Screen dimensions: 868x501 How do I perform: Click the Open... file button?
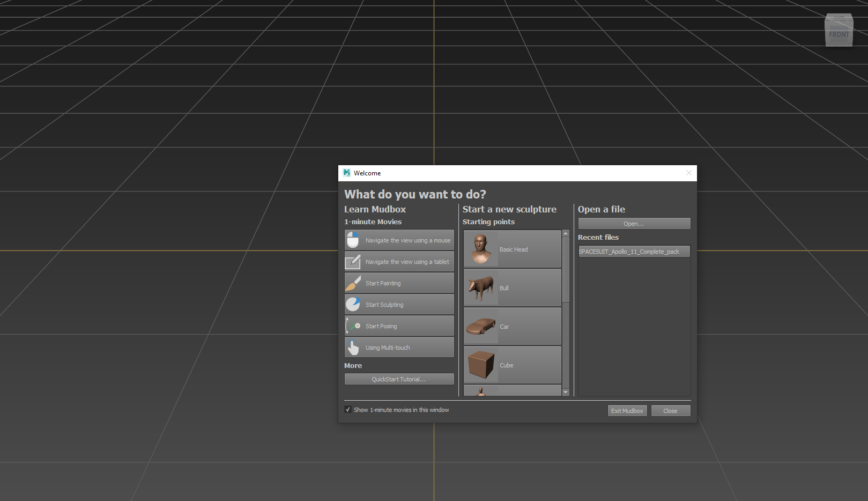coord(634,224)
